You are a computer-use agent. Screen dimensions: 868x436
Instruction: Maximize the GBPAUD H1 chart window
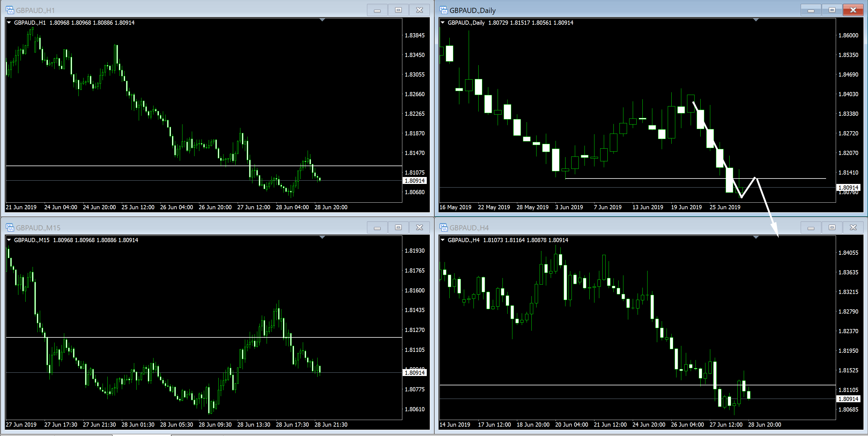point(398,10)
